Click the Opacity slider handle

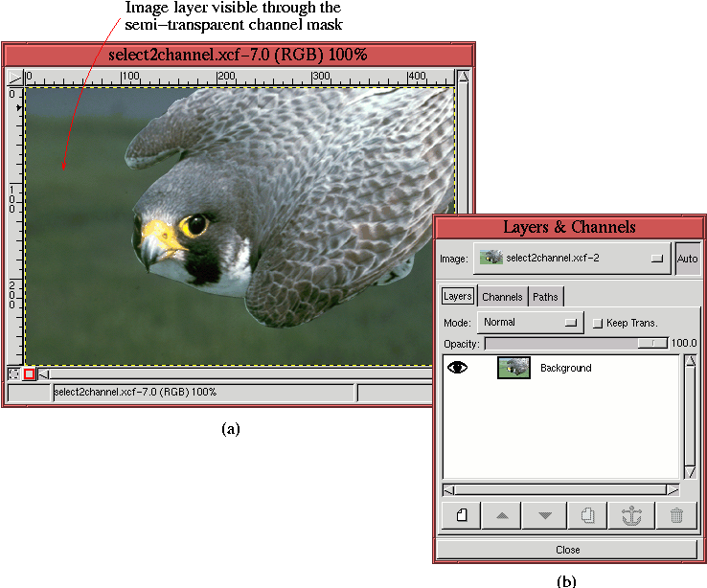click(x=652, y=343)
